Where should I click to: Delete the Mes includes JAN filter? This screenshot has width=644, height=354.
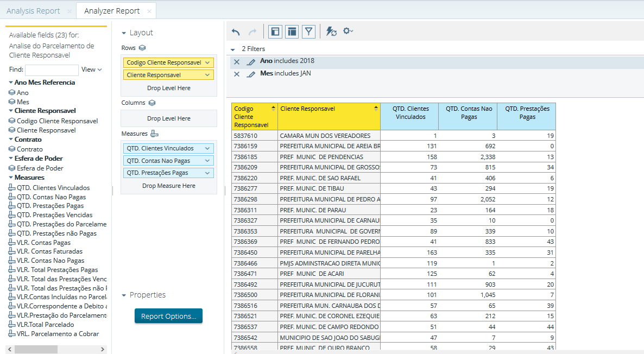(x=237, y=74)
